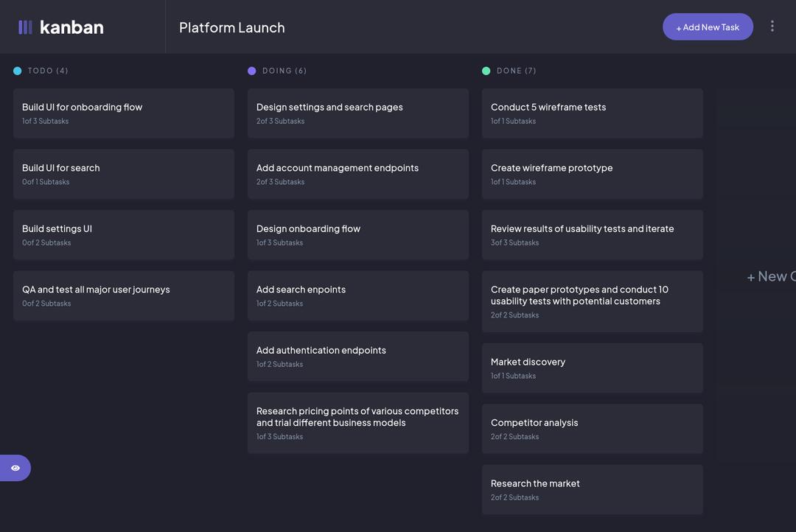
Task: Click the Add New Task button
Action: point(708,27)
